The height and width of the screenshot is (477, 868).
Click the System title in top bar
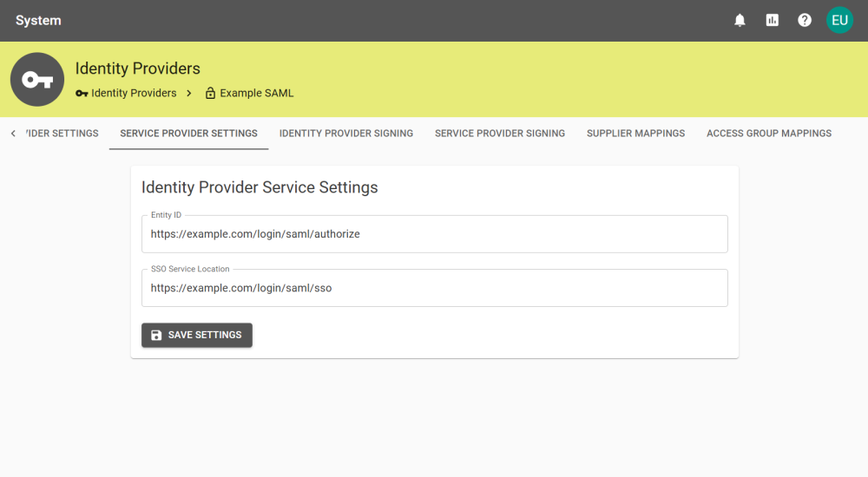[x=38, y=21]
